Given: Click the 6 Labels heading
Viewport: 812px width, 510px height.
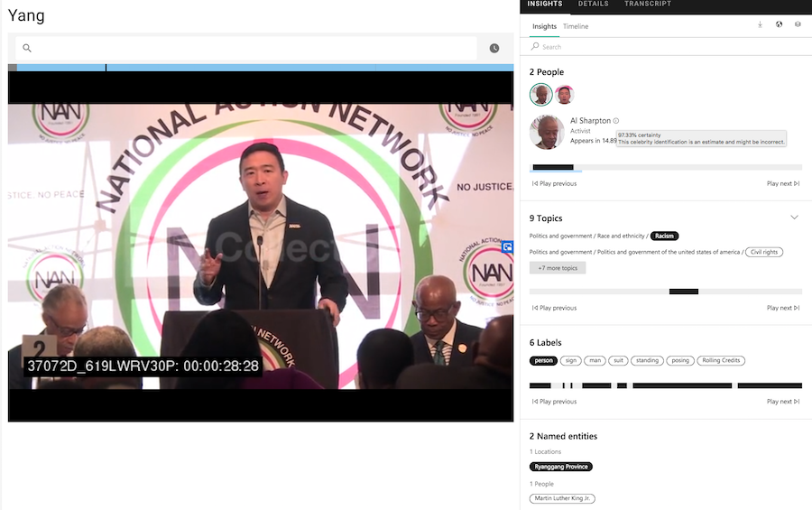Looking at the screenshot, I should (x=545, y=343).
